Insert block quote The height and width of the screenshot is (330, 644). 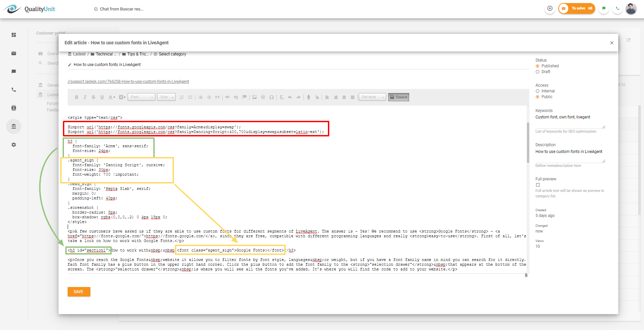217,97
